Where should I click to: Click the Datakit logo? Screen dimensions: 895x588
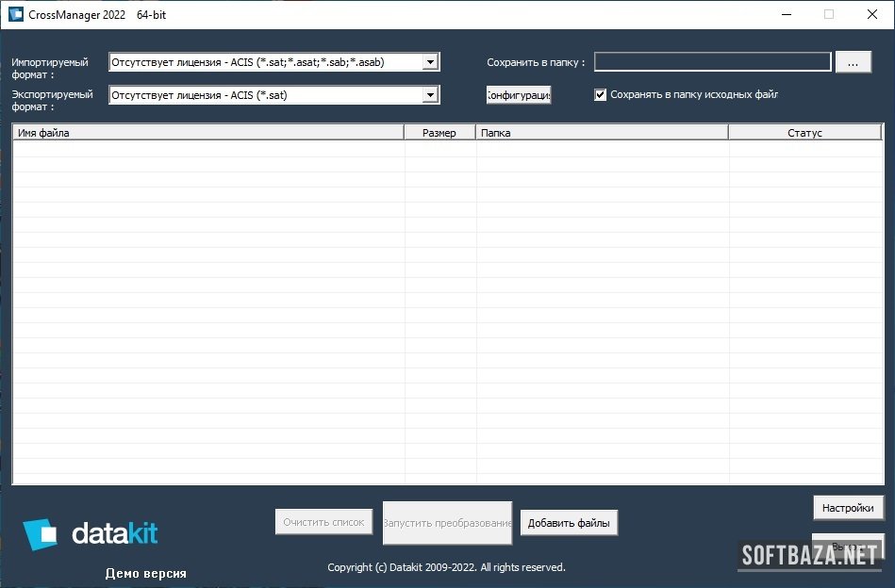pyautogui.click(x=91, y=534)
